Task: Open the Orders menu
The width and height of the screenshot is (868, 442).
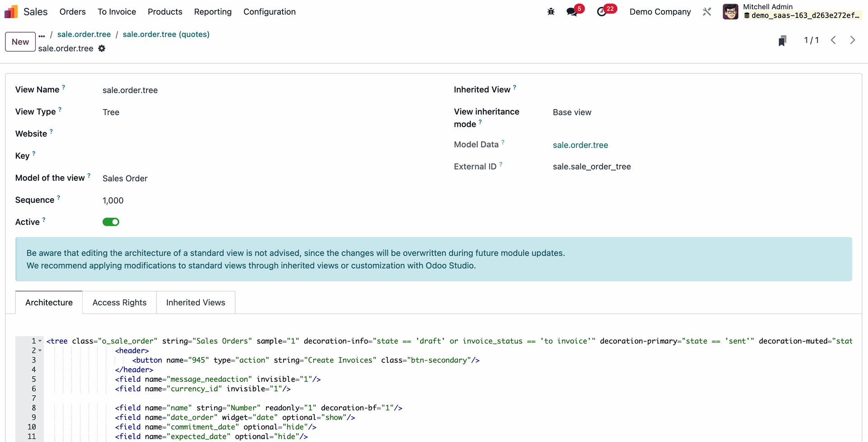Action: pos(72,12)
